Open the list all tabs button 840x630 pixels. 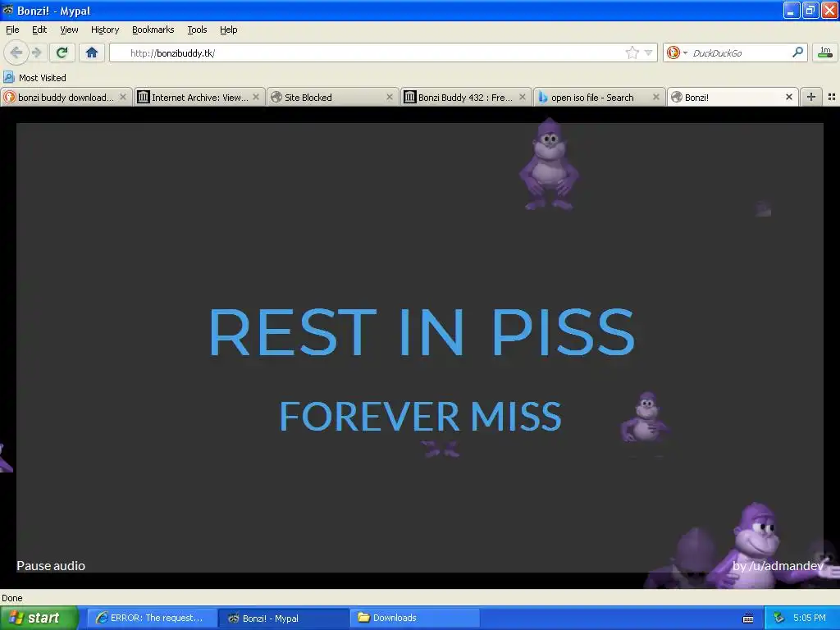(832, 97)
